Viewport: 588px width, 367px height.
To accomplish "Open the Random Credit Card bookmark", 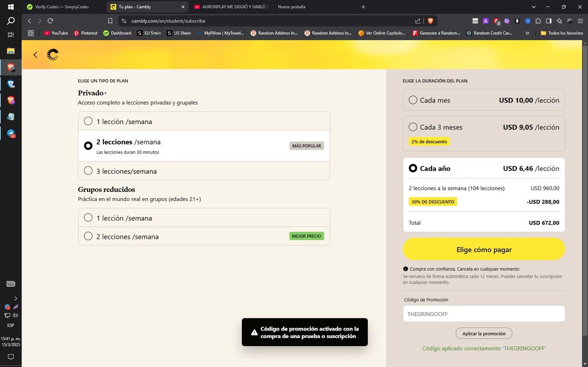I will 489,33.
